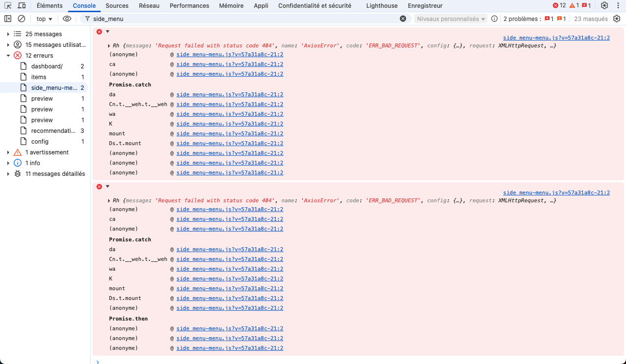Open the 2 problèmes issues link
Viewport: 626px width, 364px height.
(x=522, y=19)
